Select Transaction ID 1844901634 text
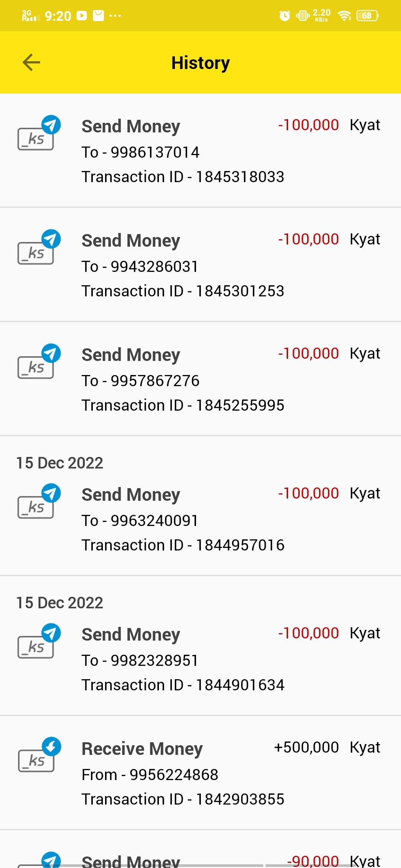This screenshot has width=401, height=868. [183, 685]
